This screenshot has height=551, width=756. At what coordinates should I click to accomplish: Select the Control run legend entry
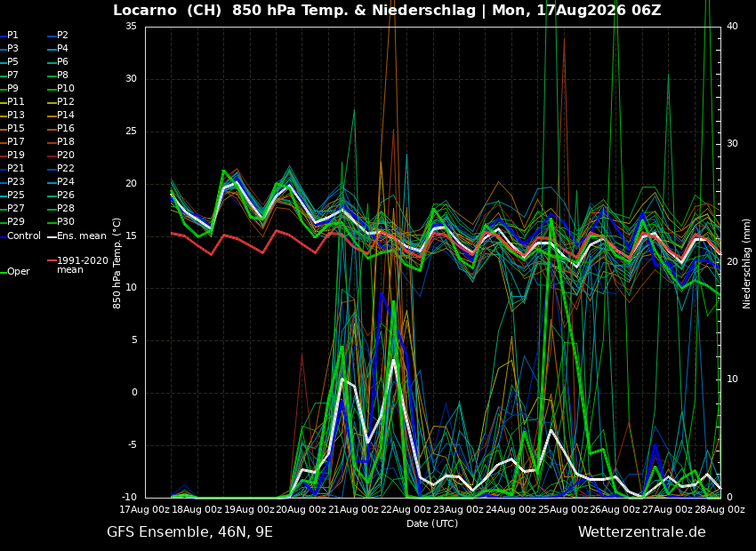click(x=20, y=236)
